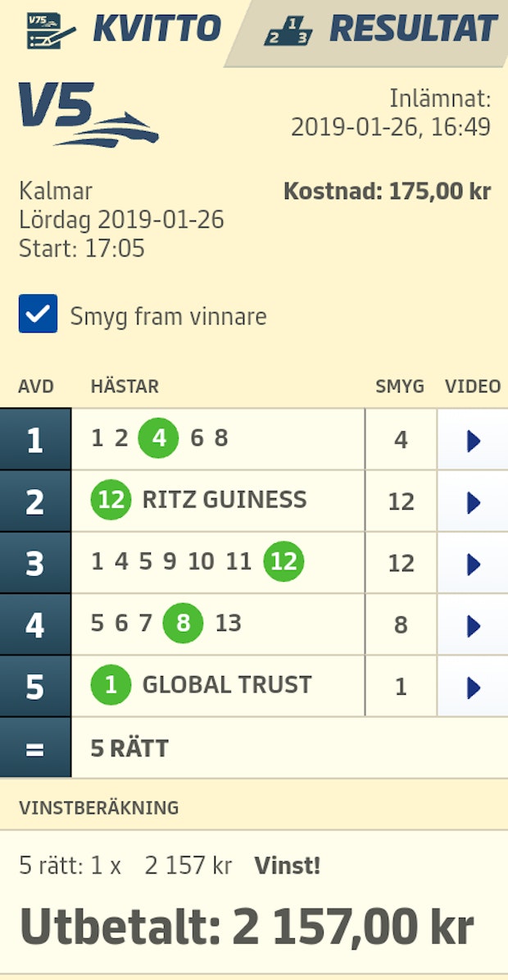
Task: Uncheck Smyg fram vinnare checkbox
Action: pyautogui.click(x=38, y=314)
